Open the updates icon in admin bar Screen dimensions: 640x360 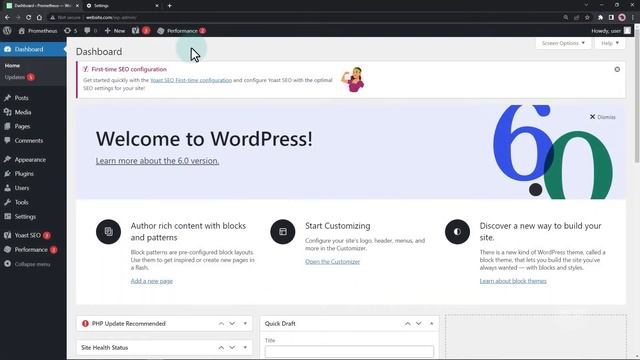(x=71, y=31)
